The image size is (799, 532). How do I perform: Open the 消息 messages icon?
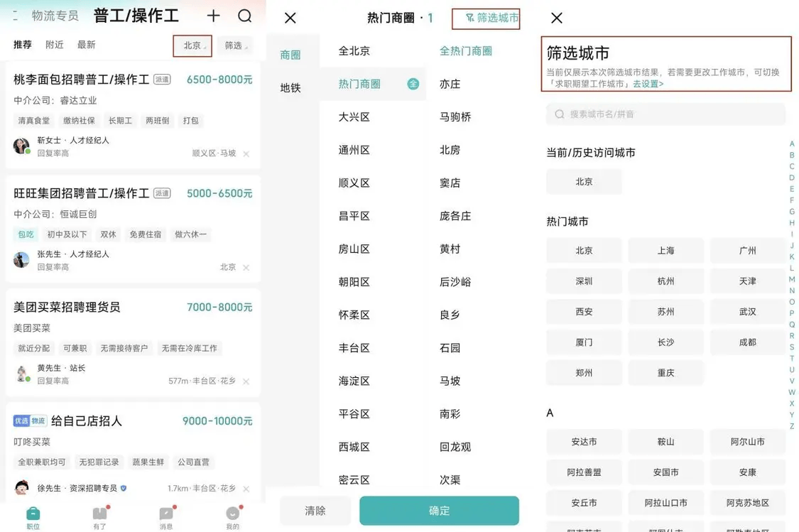tap(166, 513)
